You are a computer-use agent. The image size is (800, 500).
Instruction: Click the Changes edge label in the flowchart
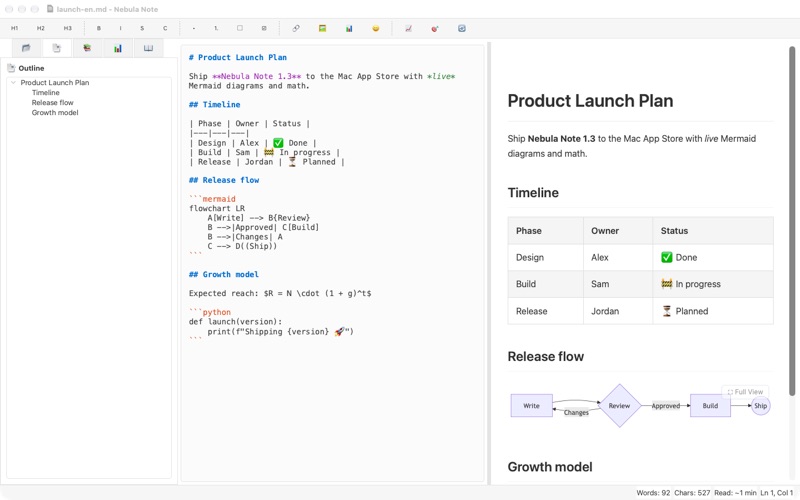click(x=576, y=413)
